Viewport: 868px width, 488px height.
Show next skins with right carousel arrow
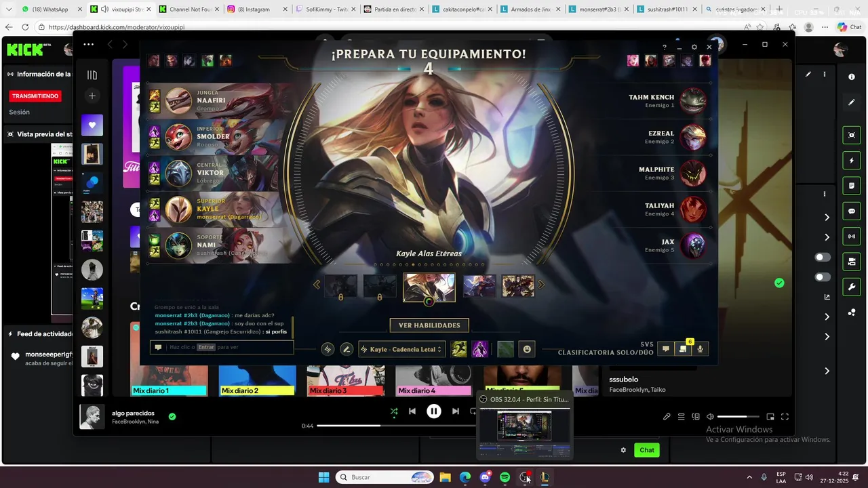pyautogui.click(x=541, y=285)
